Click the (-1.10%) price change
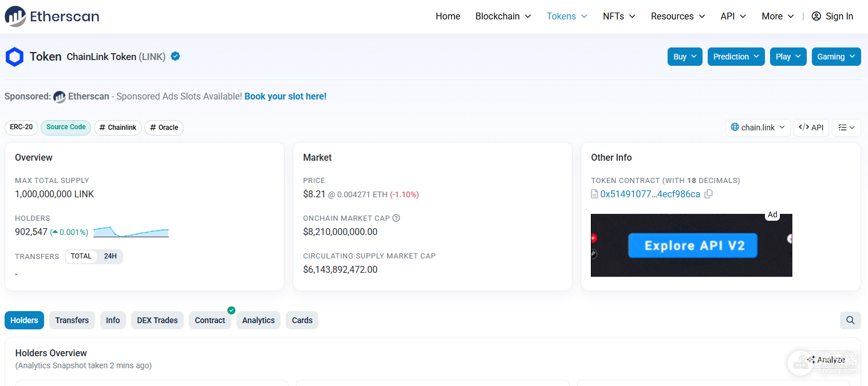The width and height of the screenshot is (868, 386). [x=404, y=194]
